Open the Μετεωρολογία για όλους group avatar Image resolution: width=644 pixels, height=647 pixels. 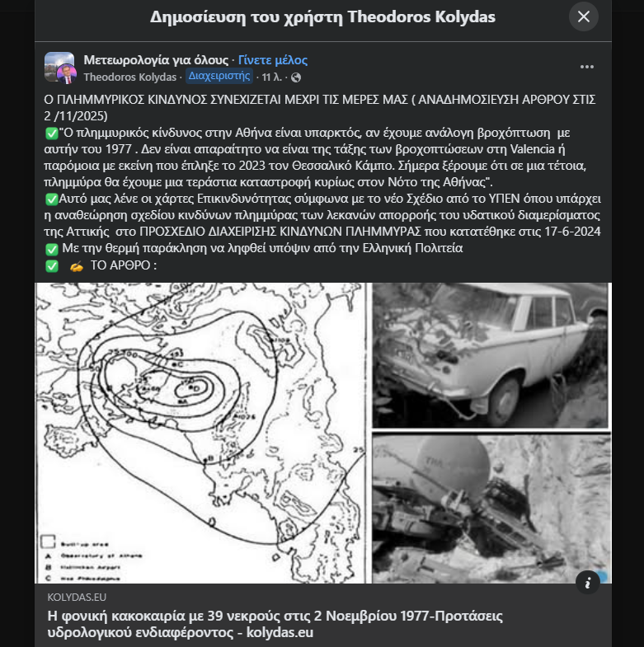click(x=59, y=65)
